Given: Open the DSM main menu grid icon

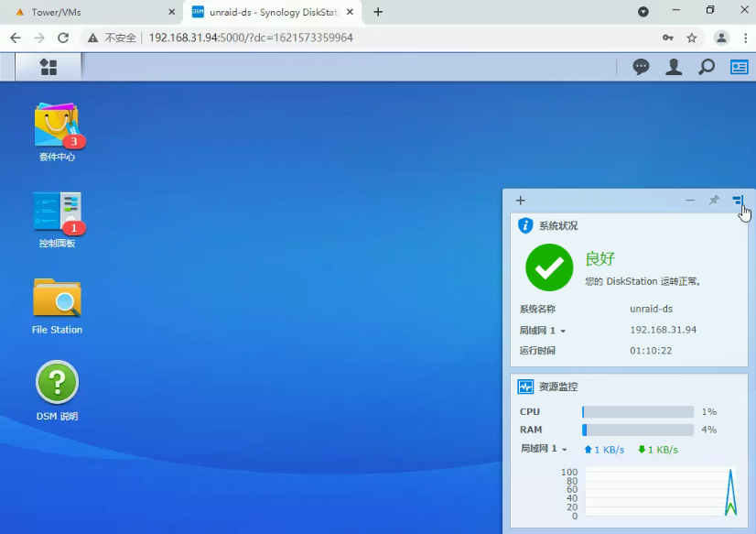Looking at the screenshot, I should [49, 67].
